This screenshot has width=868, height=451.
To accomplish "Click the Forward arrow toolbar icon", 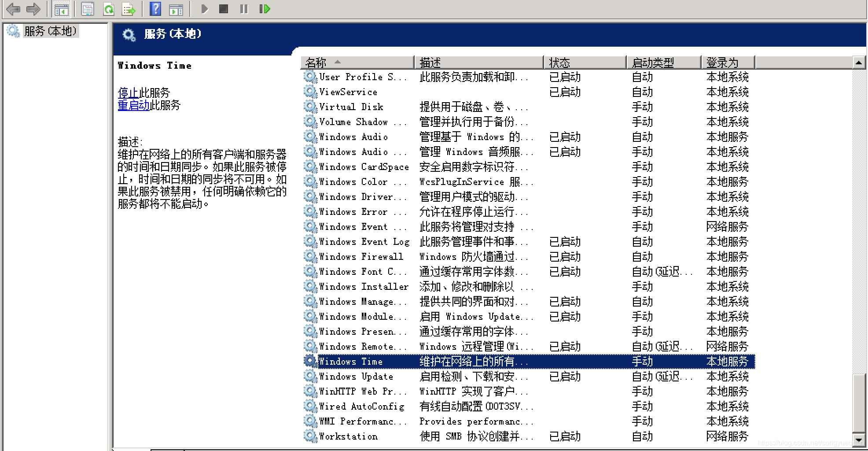I will click(33, 9).
